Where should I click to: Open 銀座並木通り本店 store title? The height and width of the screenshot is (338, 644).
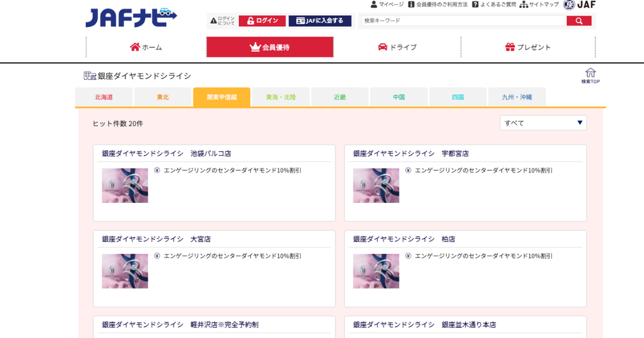pyautogui.click(x=425, y=325)
